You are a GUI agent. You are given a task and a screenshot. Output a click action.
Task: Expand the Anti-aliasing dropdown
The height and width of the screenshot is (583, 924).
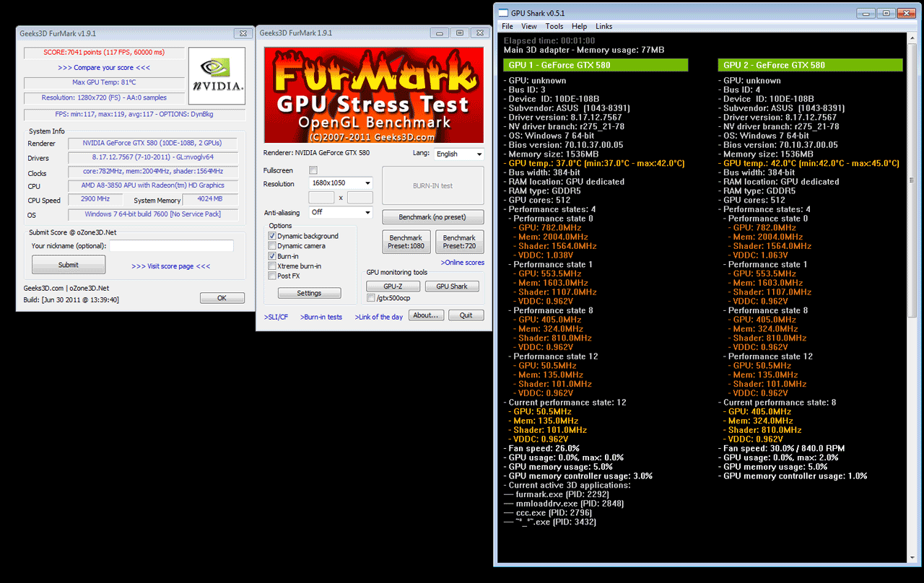click(x=341, y=212)
